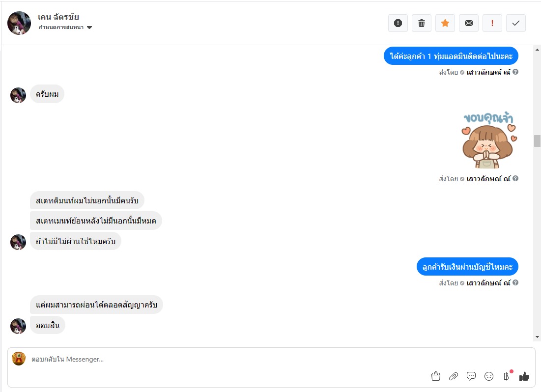Click the เคน ฉัตรชัย name in header
The width and height of the screenshot is (541, 392).
tap(58, 17)
